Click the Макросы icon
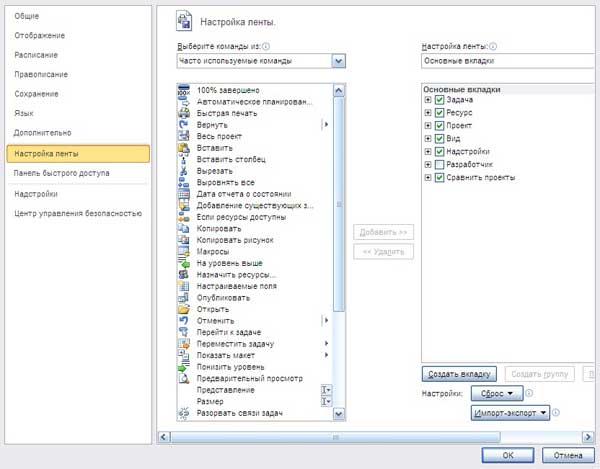 click(184, 251)
